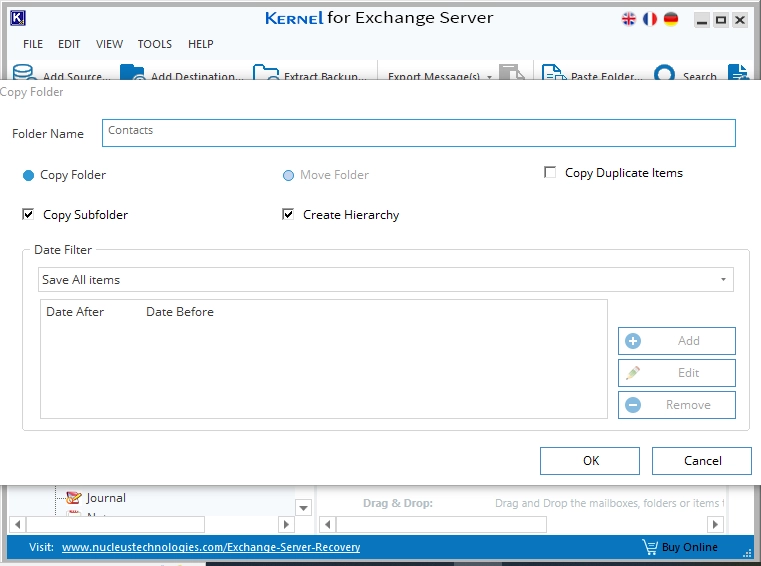Click the window resize grip in status bar
Image resolution: width=761 pixels, height=566 pixels.
click(x=747, y=552)
